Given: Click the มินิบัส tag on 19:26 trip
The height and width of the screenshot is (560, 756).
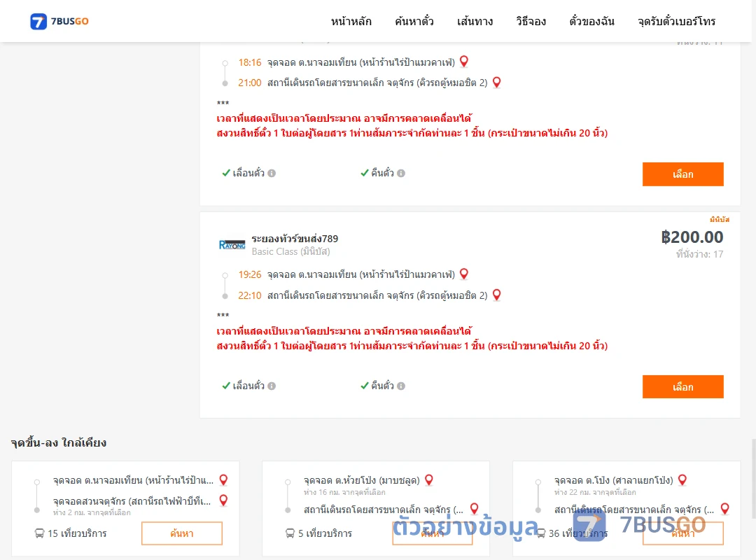Looking at the screenshot, I should (x=720, y=220).
